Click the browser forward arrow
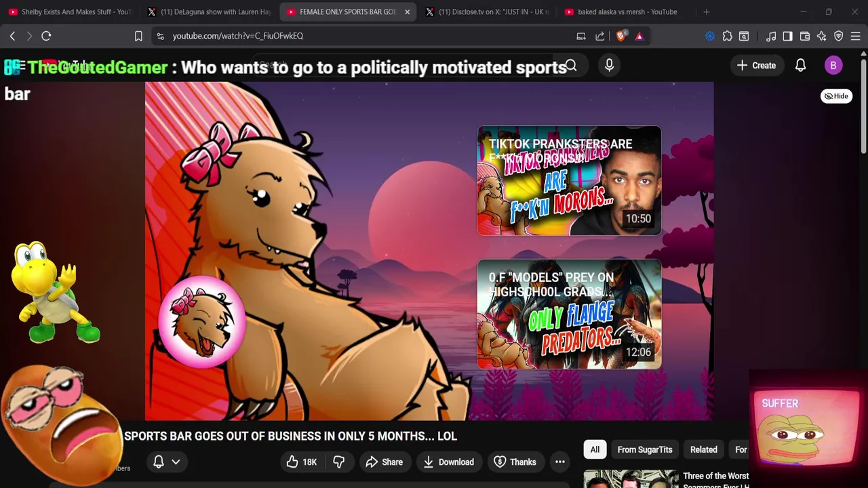Screen dimensions: 868x488 (28, 36)
